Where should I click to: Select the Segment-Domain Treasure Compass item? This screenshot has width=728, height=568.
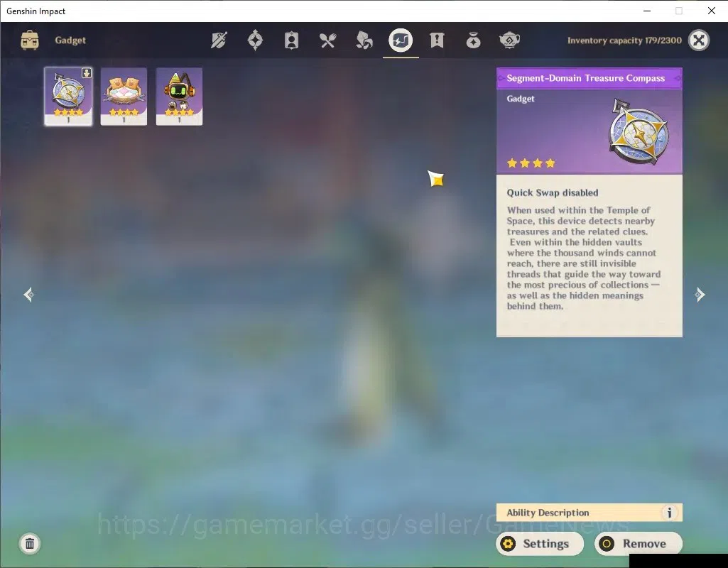coord(68,97)
